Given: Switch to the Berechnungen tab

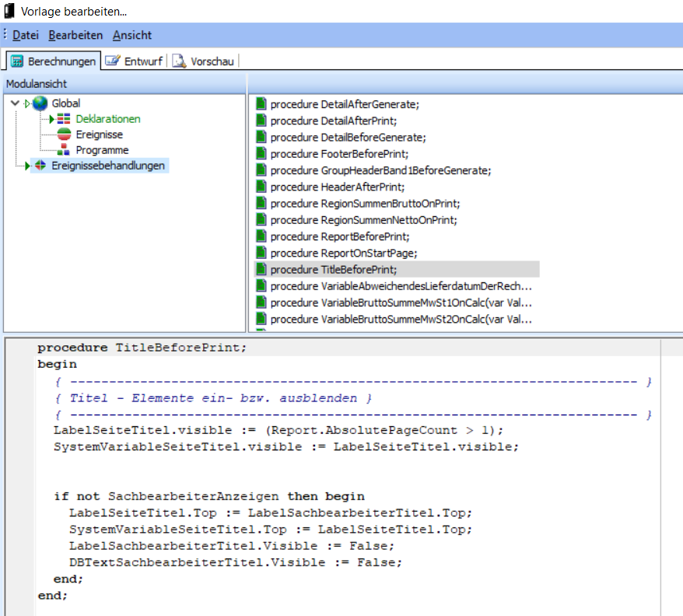Looking at the screenshot, I should (x=53, y=61).
